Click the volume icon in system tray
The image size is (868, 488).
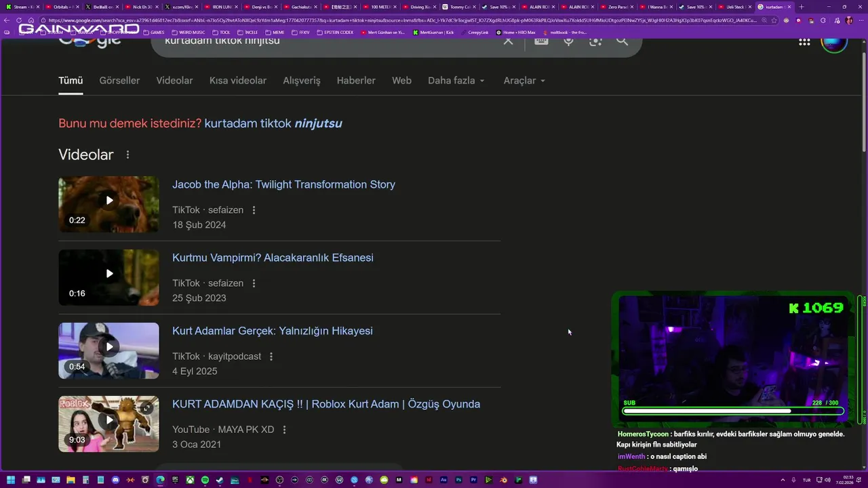827,480
